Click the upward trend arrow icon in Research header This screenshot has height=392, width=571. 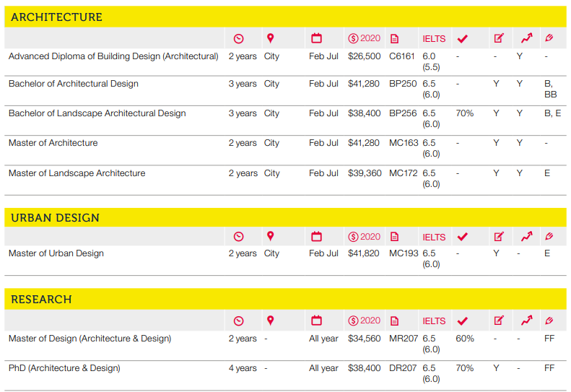click(x=526, y=321)
